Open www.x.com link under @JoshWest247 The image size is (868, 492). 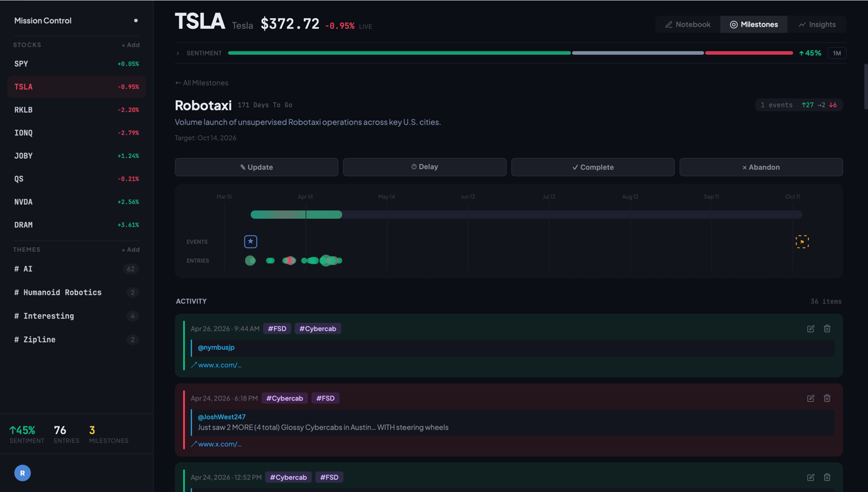coord(216,444)
